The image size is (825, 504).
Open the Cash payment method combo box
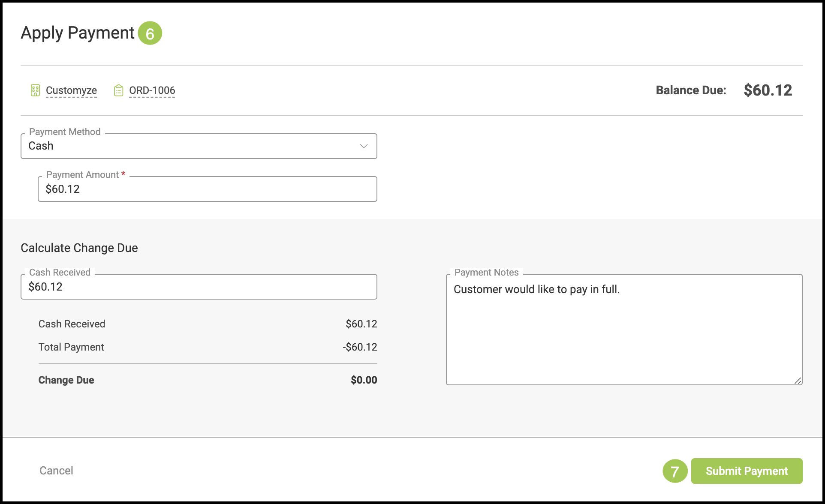point(189,146)
